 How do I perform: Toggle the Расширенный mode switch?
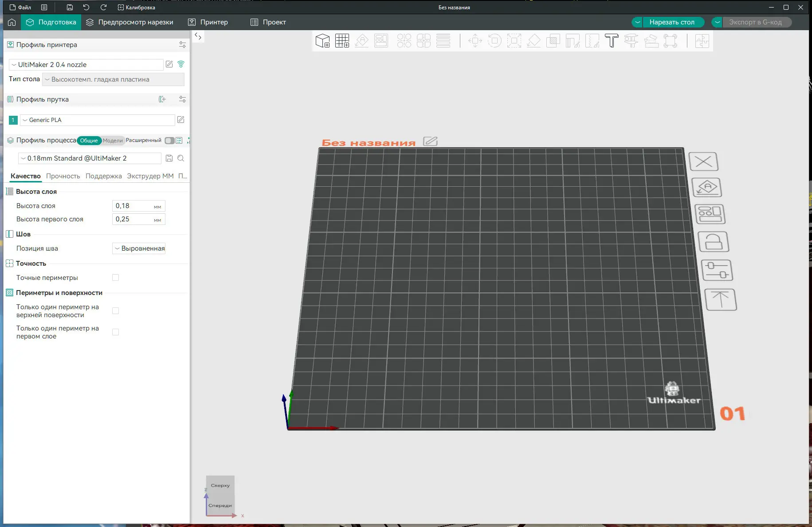(169, 141)
